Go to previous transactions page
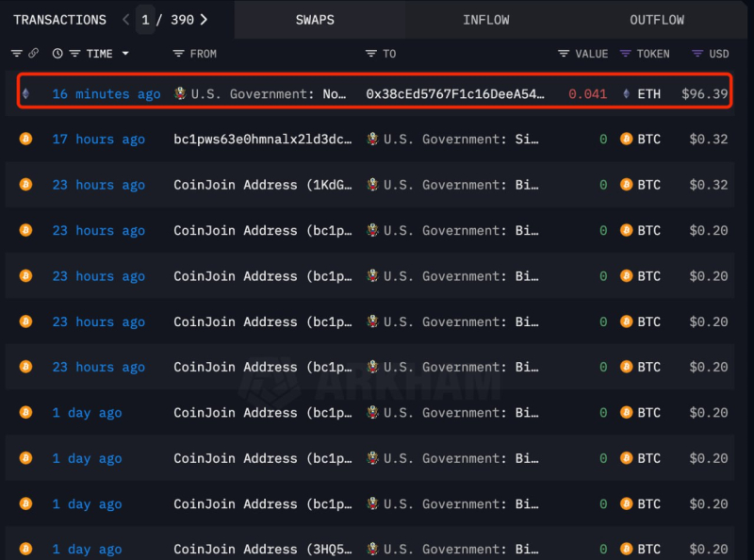The image size is (754, 560). pyautogui.click(x=126, y=20)
